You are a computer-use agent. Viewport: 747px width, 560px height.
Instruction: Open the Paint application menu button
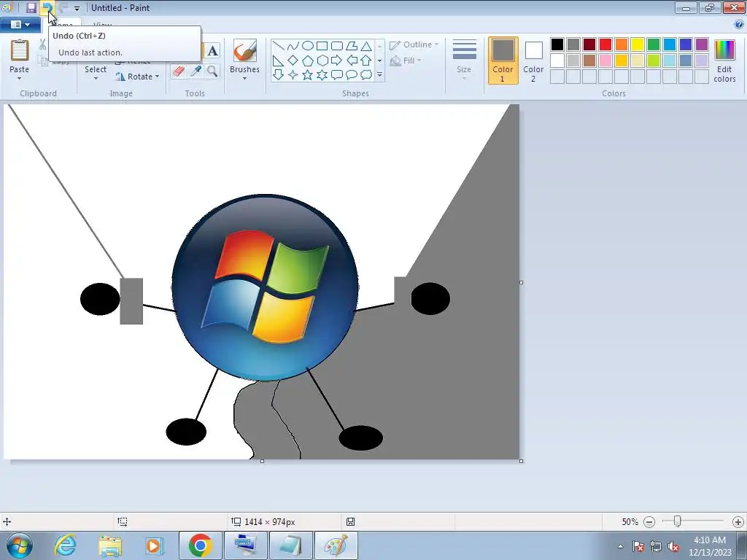(20, 24)
